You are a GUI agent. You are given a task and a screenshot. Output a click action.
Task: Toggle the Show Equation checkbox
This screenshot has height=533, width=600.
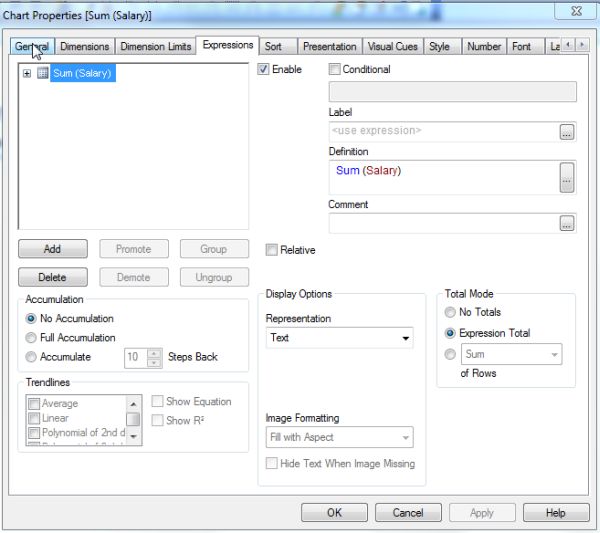157,401
